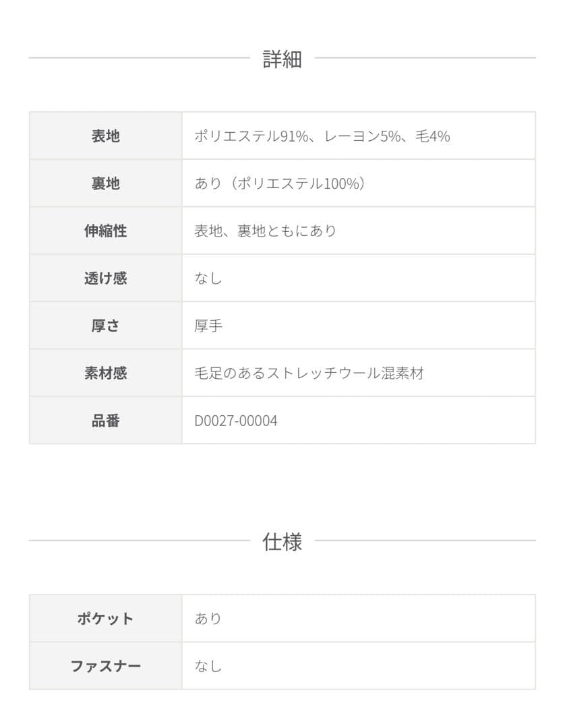Click the なし value beside 透け感

(208, 278)
